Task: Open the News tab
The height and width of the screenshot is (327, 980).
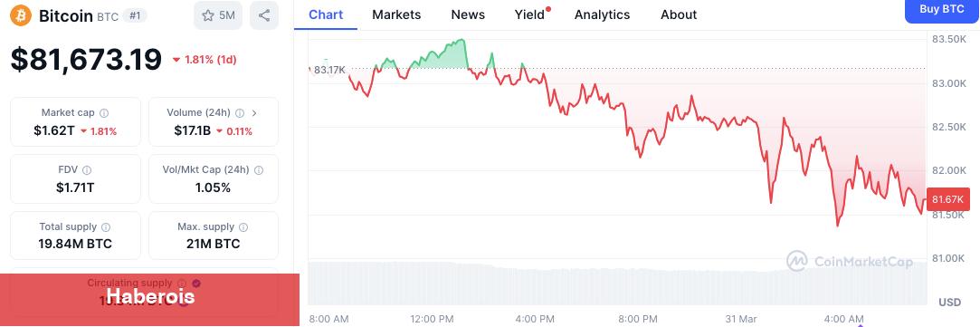Action: pyautogui.click(x=468, y=14)
